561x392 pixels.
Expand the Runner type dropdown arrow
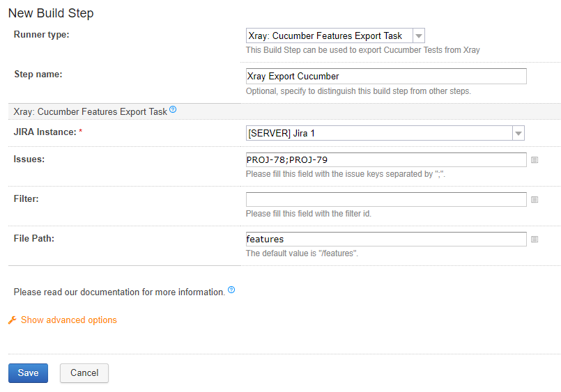(419, 36)
